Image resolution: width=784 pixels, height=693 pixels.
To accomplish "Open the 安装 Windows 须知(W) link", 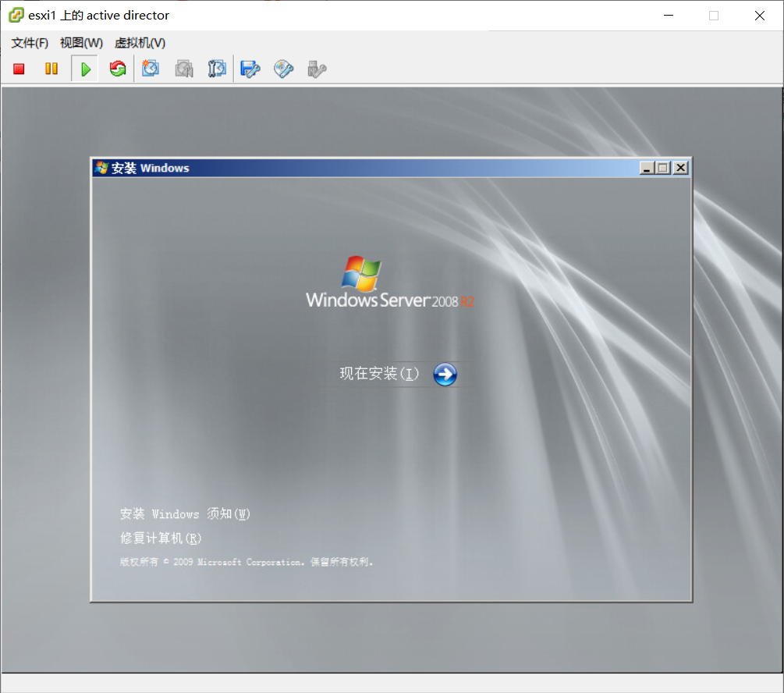I will 185,514.
